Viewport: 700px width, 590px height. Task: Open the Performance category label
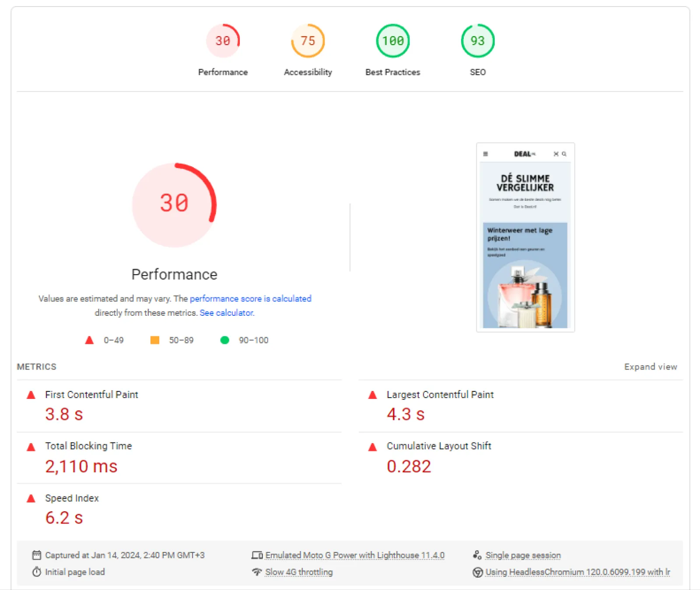click(223, 72)
